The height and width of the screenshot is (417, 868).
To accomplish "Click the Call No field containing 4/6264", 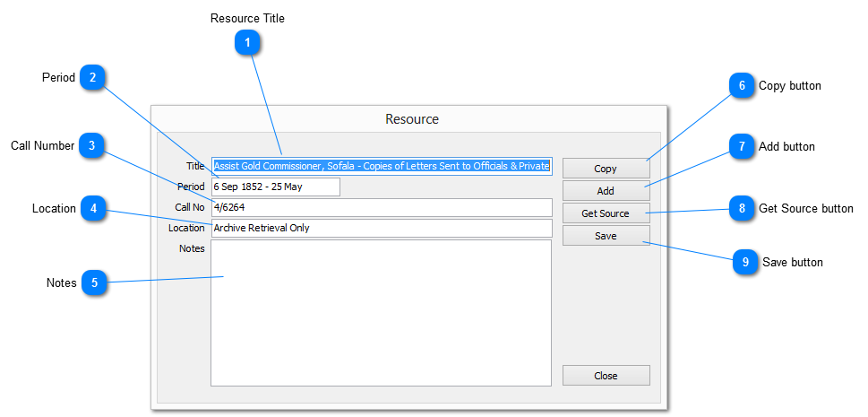I will [x=382, y=207].
